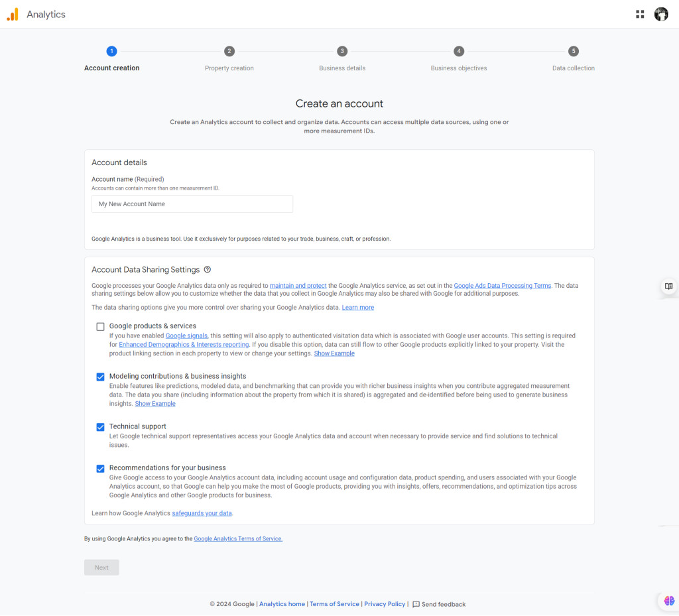
Task: Open the Google signals link
Action: 186,336
